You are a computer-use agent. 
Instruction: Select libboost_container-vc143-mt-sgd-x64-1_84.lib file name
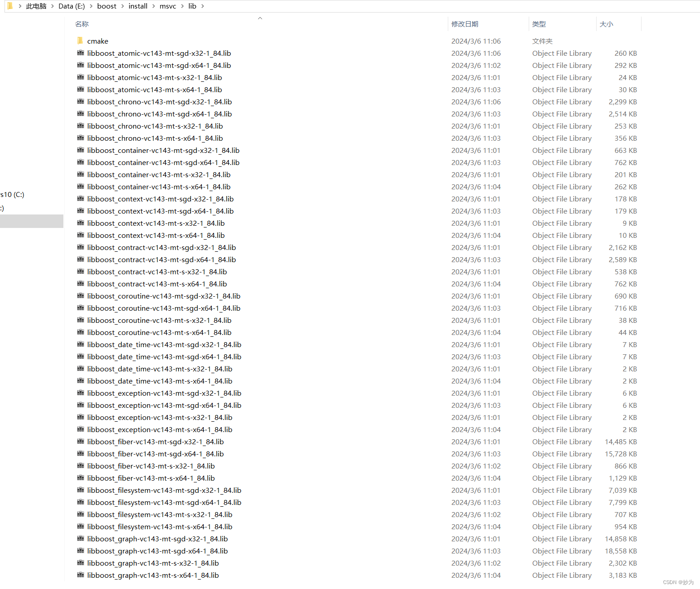click(x=163, y=162)
